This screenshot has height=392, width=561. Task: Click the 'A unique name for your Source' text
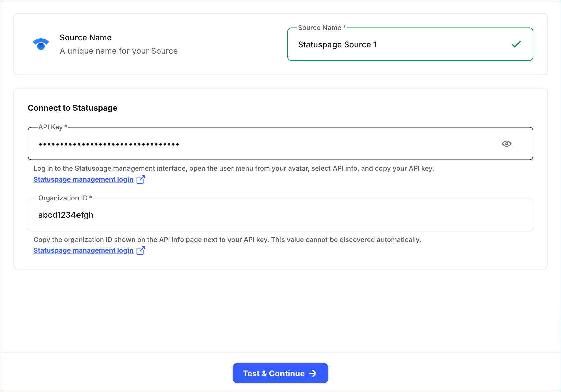(x=119, y=51)
